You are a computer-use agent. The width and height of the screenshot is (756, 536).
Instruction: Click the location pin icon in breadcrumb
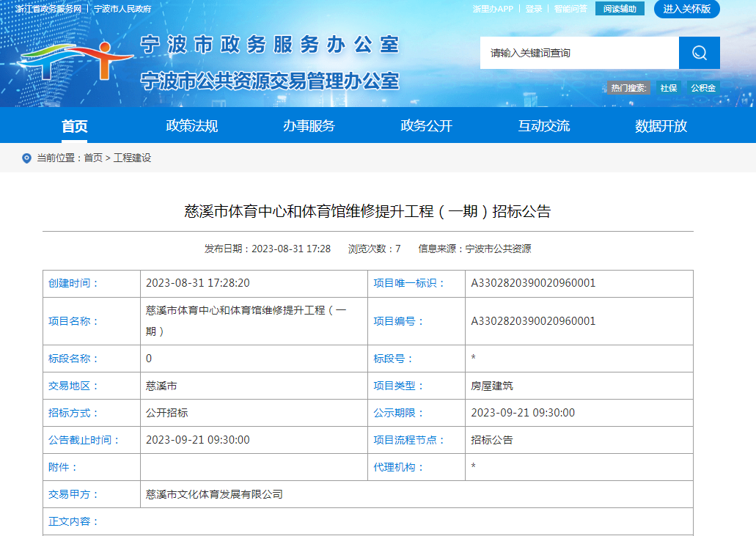27,158
